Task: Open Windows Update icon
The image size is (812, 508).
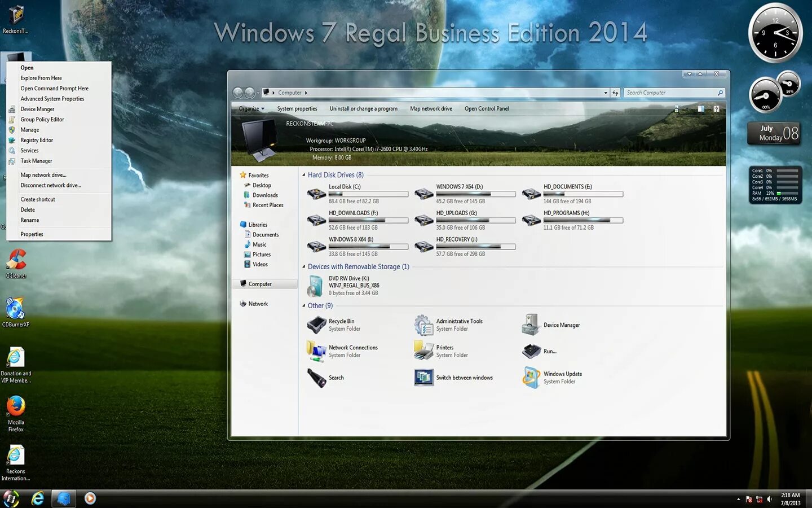Action: 531,378
